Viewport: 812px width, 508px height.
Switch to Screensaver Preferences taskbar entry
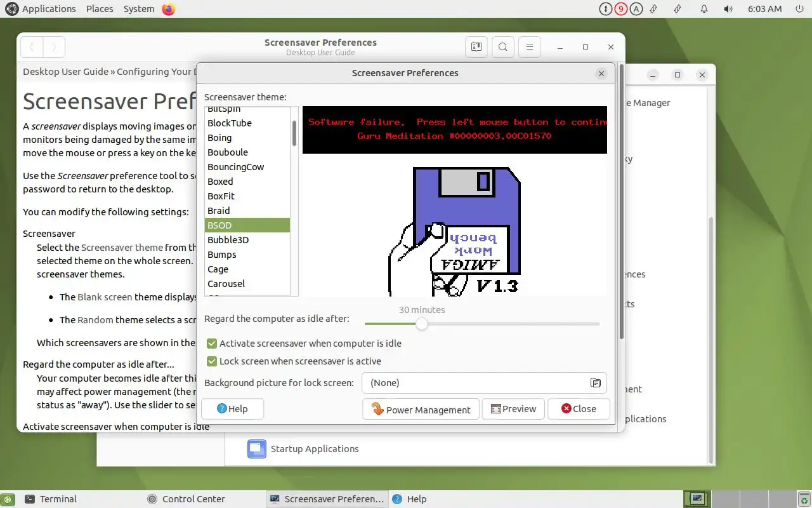[327, 499]
